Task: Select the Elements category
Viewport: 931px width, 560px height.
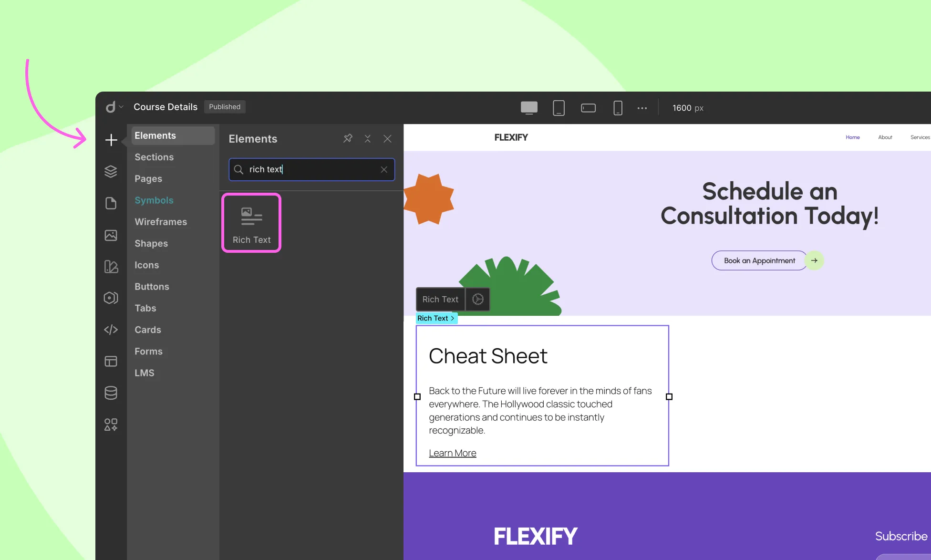Action: [x=173, y=135]
